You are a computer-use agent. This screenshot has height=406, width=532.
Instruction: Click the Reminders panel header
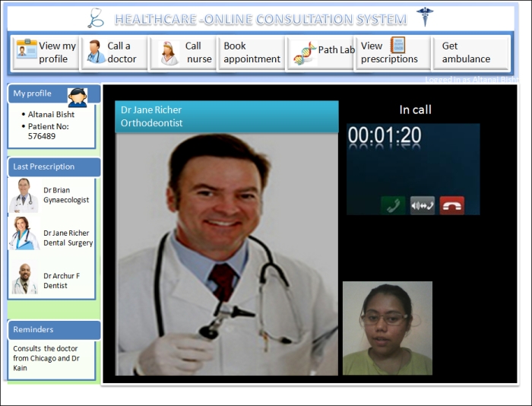[x=54, y=330]
